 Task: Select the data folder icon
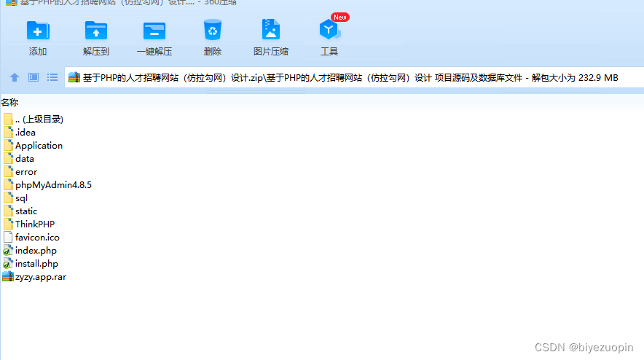pyautogui.click(x=8, y=158)
